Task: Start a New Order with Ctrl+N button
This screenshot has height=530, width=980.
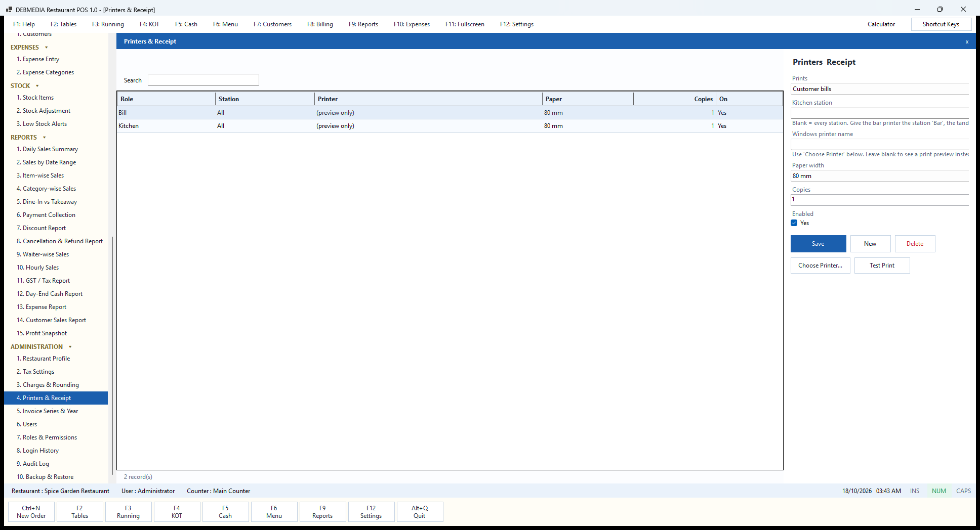Action: (31, 512)
